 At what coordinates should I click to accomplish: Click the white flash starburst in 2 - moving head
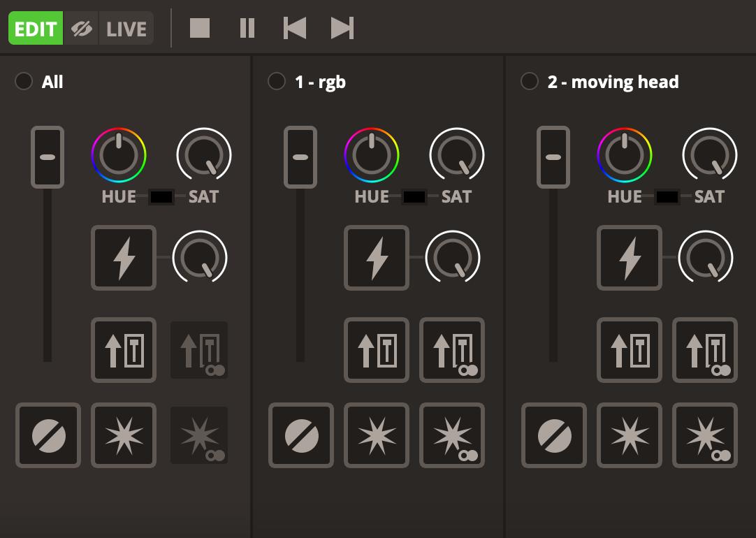coord(630,435)
